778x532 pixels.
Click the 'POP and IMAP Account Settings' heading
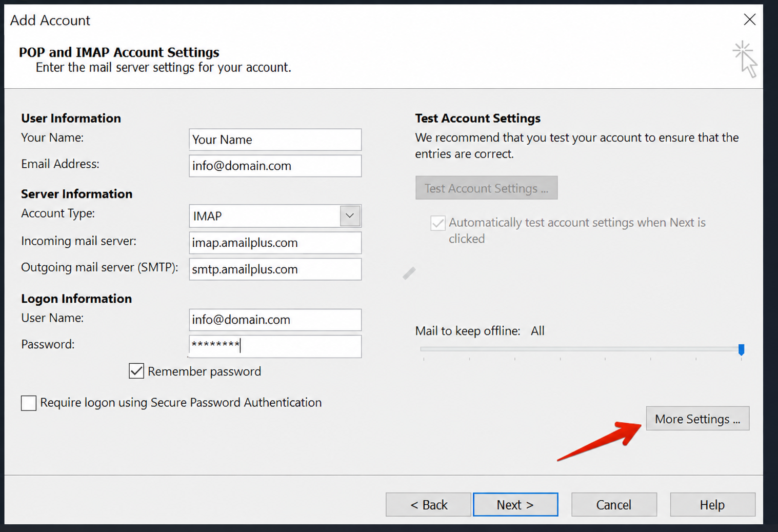coord(119,52)
